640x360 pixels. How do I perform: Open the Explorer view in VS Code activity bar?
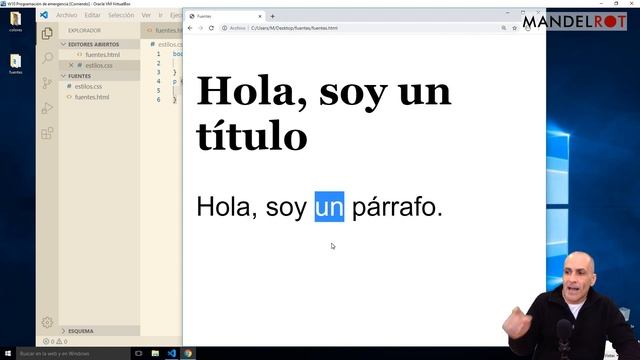[47, 33]
